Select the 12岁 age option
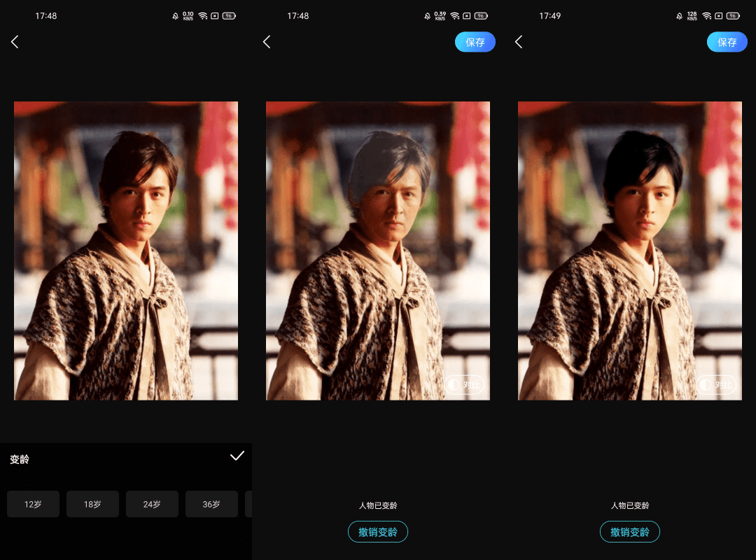Screen dimensions: 756x560 pos(33,504)
